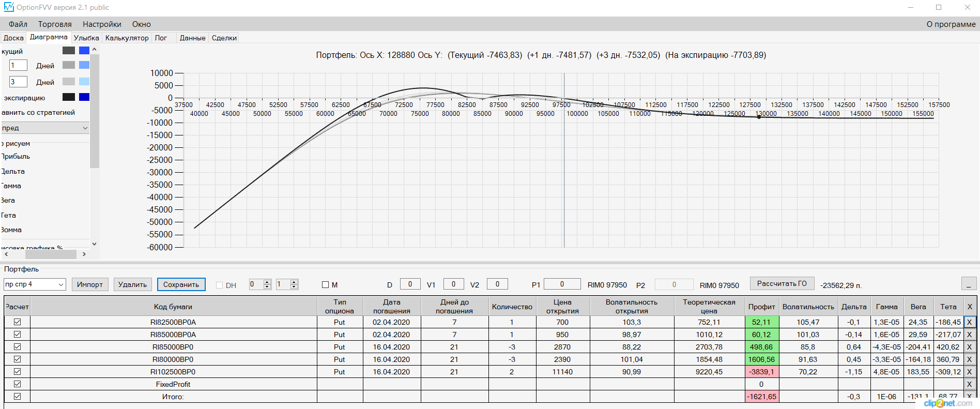Remove the RI82500BP0A row with its X button
Image resolution: width=980 pixels, height=409 pixels.
(x=970, y=322)
